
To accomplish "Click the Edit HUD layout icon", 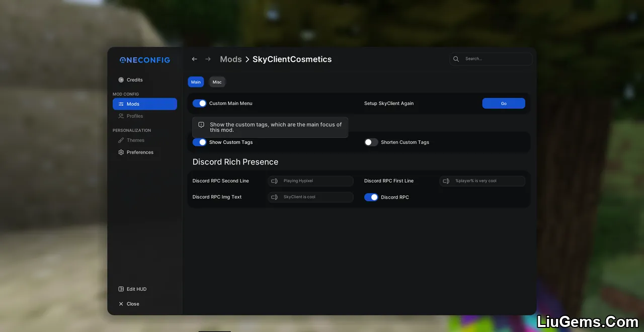I will click(x=121, y=289).
